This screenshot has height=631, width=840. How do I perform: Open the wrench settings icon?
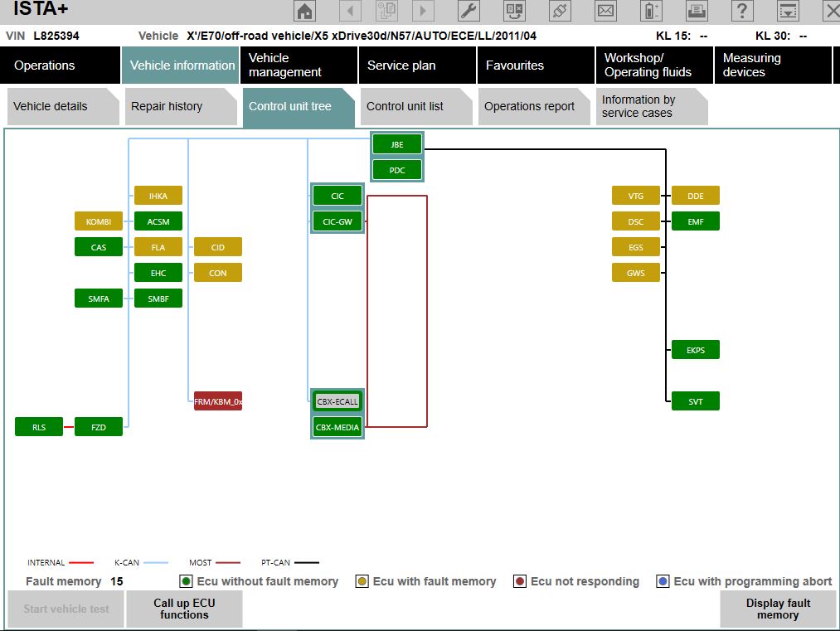click(469, 12)
